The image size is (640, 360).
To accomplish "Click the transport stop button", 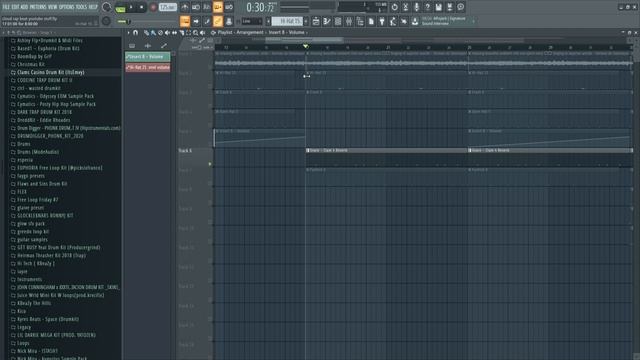I will 141,7.
